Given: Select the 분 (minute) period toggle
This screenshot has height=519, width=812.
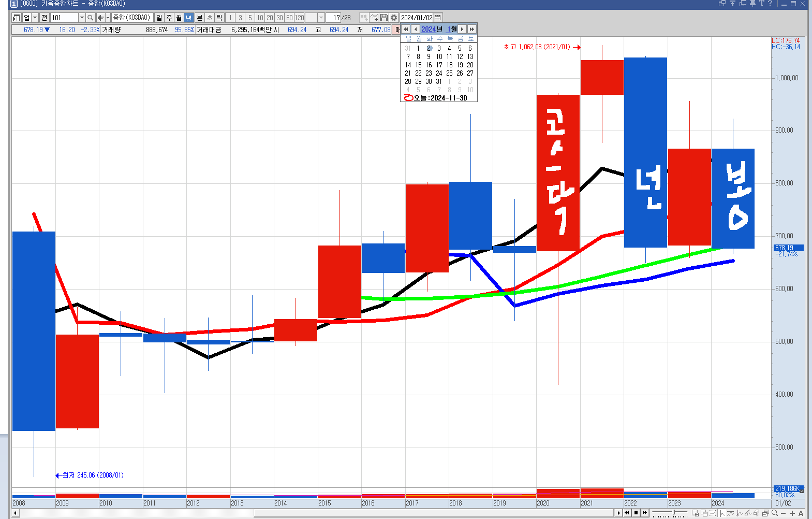Looking at the screenshot, I should [200, 18].
